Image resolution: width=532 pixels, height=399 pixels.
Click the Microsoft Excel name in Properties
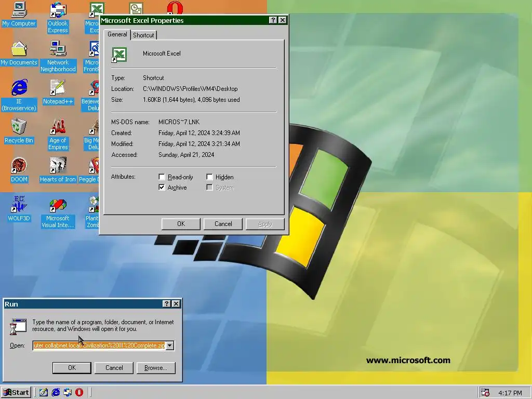(162, 54)
